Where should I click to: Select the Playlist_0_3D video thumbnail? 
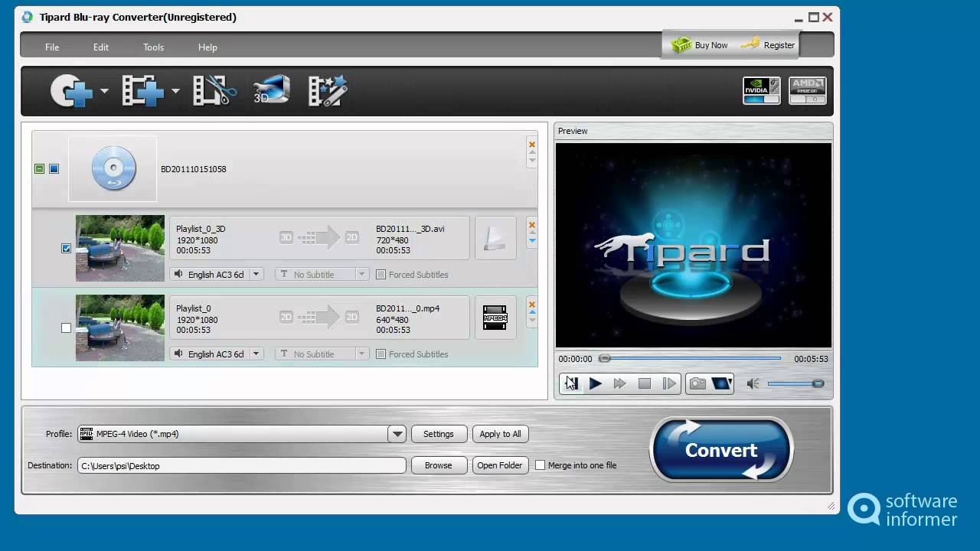coord(120,248)
